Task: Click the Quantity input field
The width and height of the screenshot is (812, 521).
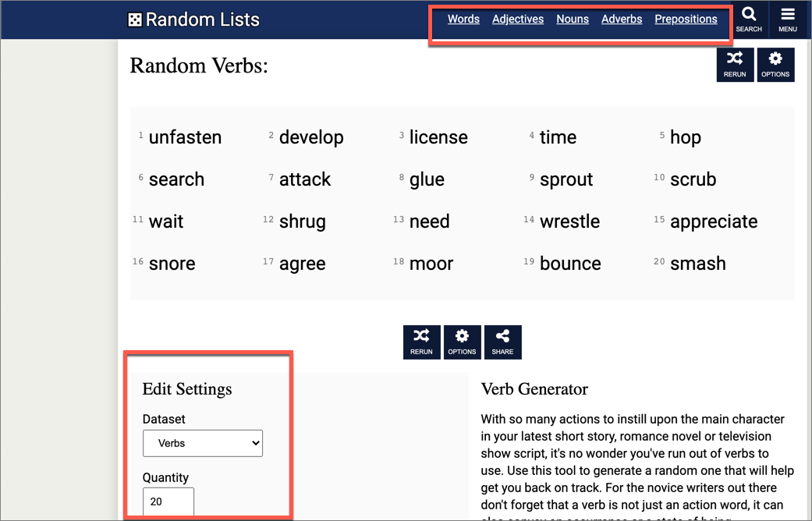Action: click(x=168, y=502)
